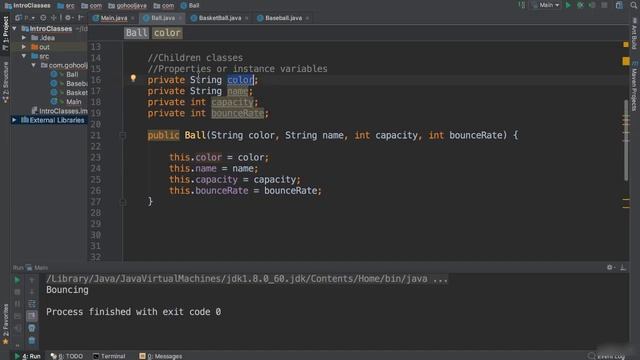Viewport: 640px width, 360px height.
Task: Click the Make Project build icon
Action: pyautogui.click(x=522, y=5)
